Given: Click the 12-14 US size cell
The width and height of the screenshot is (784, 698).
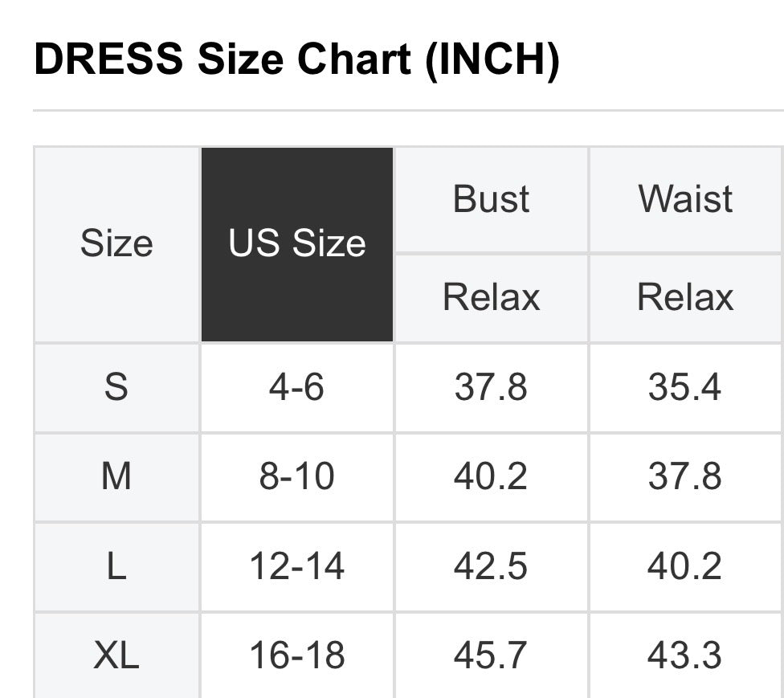Looking at the screenshot, I should point(296,567).
